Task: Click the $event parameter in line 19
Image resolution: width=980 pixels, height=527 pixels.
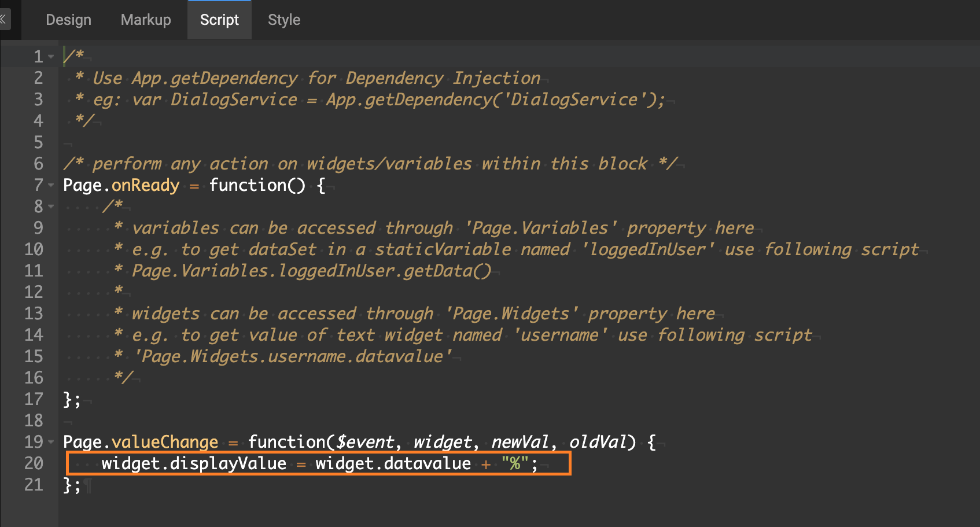Action: 366,443
